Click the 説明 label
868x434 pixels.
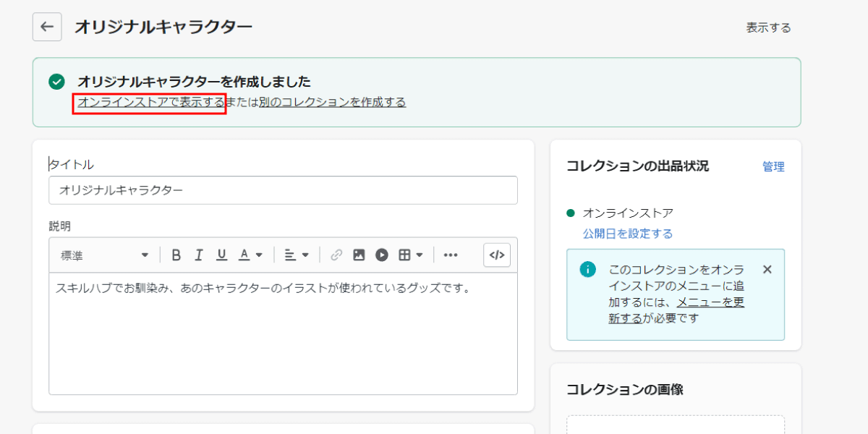click(60, 226)
